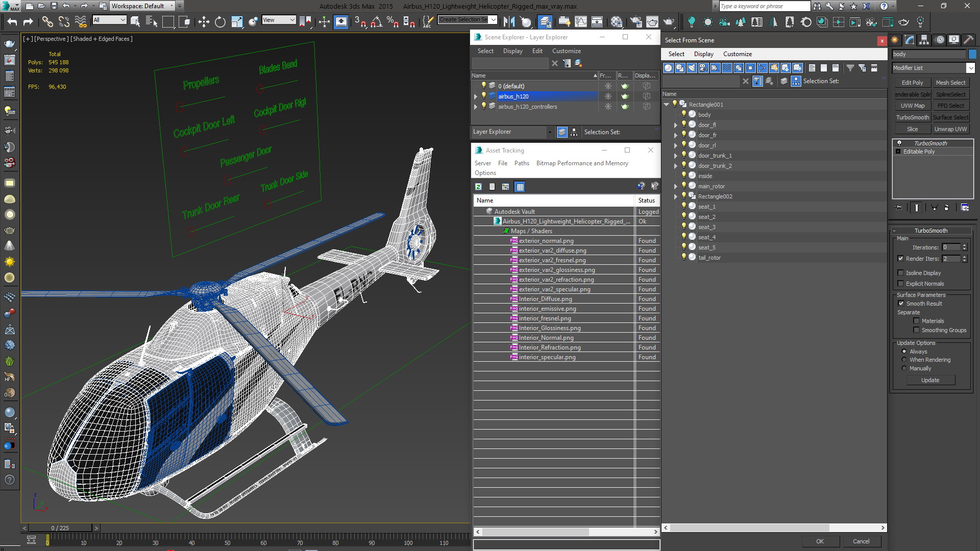Open Display menu in Select From Scene
Viewport: 980px width, 551px height.
tap(703, 54)
